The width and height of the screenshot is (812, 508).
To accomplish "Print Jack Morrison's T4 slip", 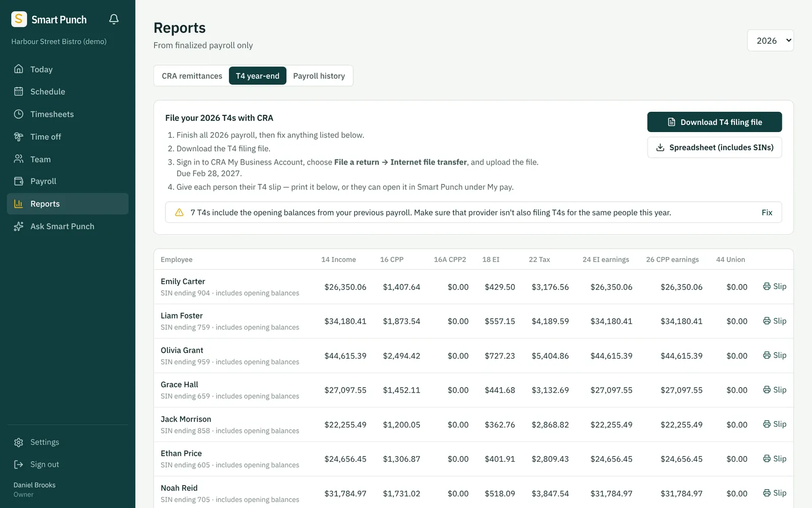I will pos(774,424).
